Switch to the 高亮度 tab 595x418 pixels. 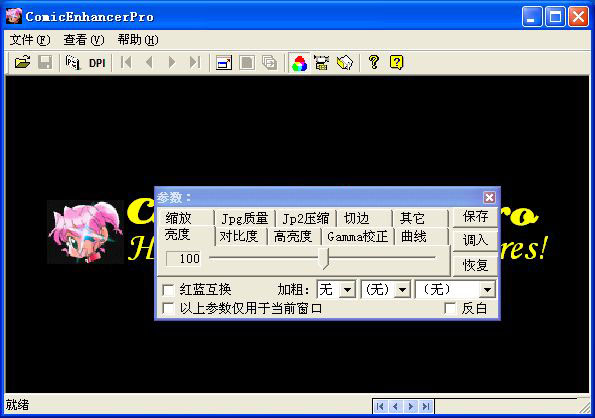tap(293, 237)
